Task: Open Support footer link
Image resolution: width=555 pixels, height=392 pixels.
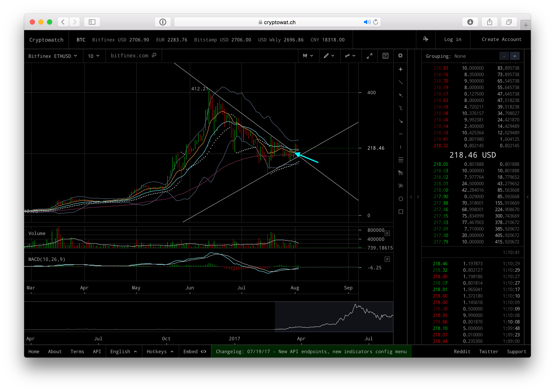Action: 516,351
